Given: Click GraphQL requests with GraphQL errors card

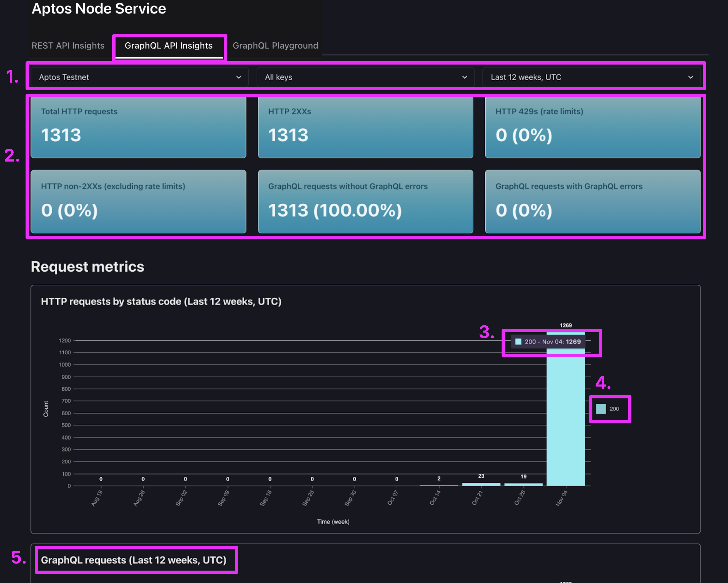Looking at the screenshot, I should click(593, 202).
